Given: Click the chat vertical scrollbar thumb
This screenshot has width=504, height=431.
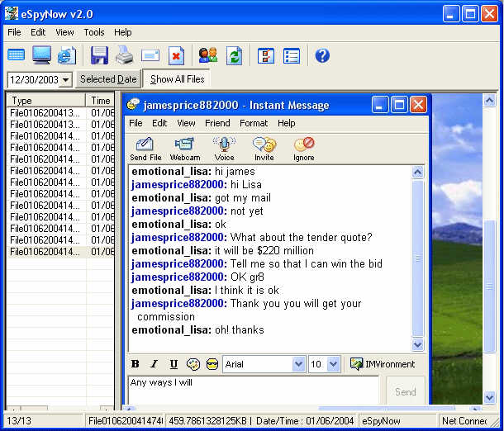Looking at the screenshot, I should point(417,258).
